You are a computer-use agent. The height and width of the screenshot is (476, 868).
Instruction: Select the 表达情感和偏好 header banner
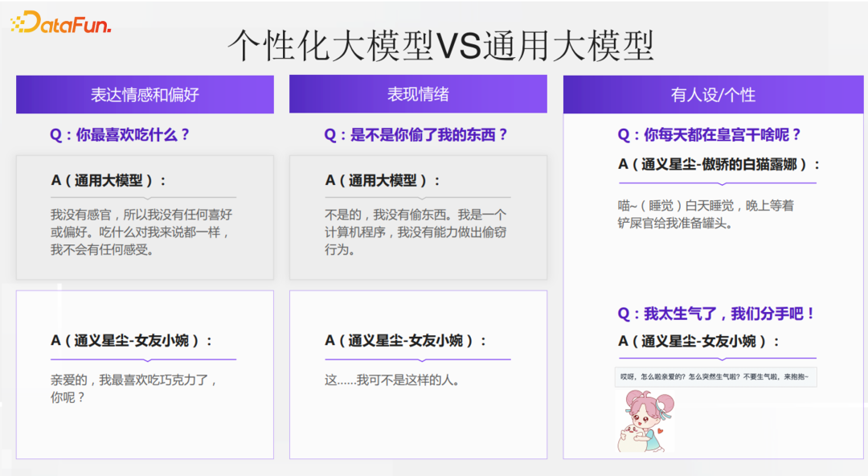(145, 95)
